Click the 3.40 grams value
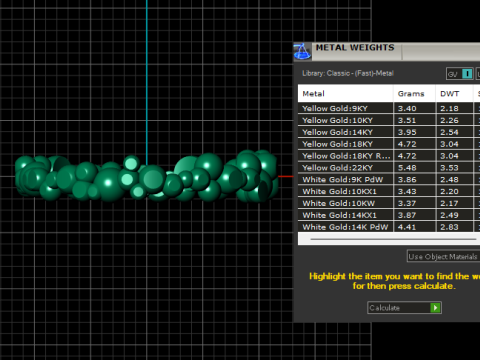The height and width of the screenshot is (360, 480). click(407, 108)
